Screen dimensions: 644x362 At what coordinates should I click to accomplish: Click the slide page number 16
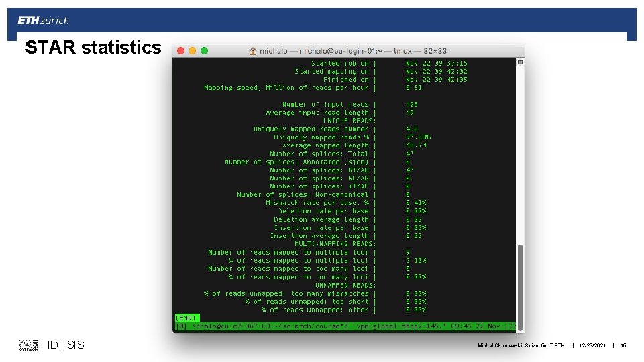pos(623,346)
